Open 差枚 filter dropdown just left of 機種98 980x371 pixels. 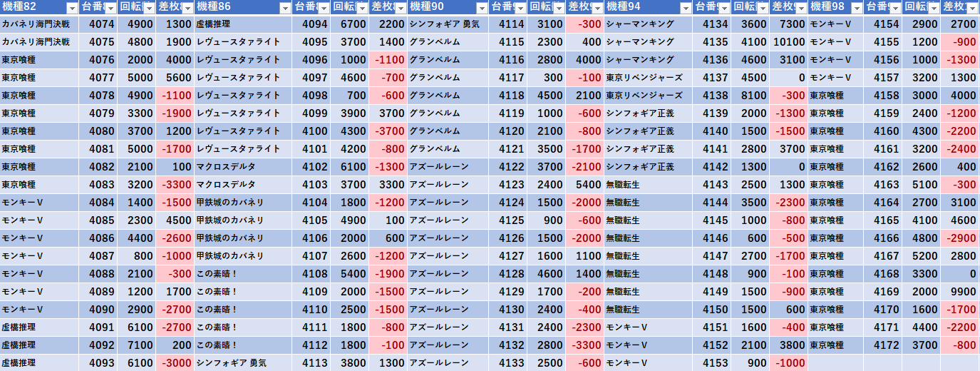click(800, 8)
